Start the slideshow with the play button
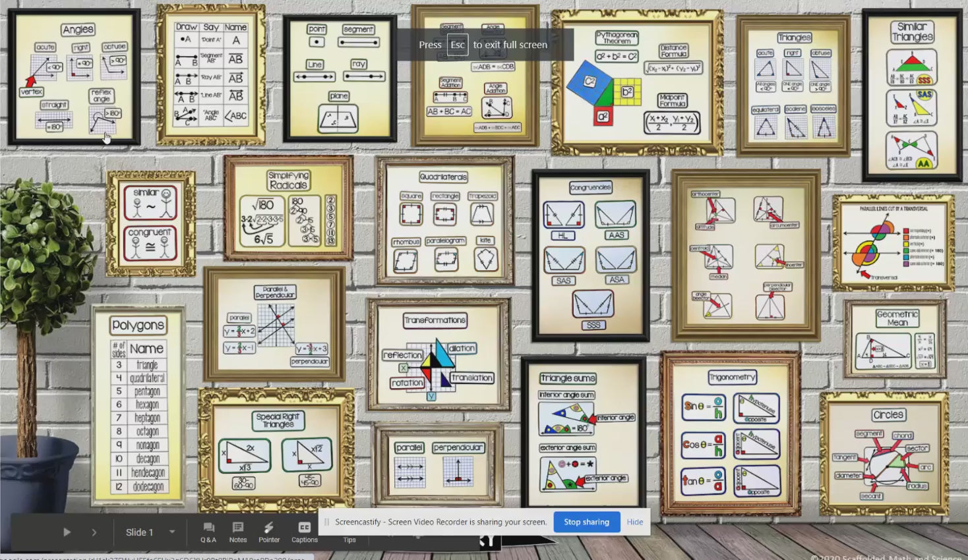 (67, 532)
